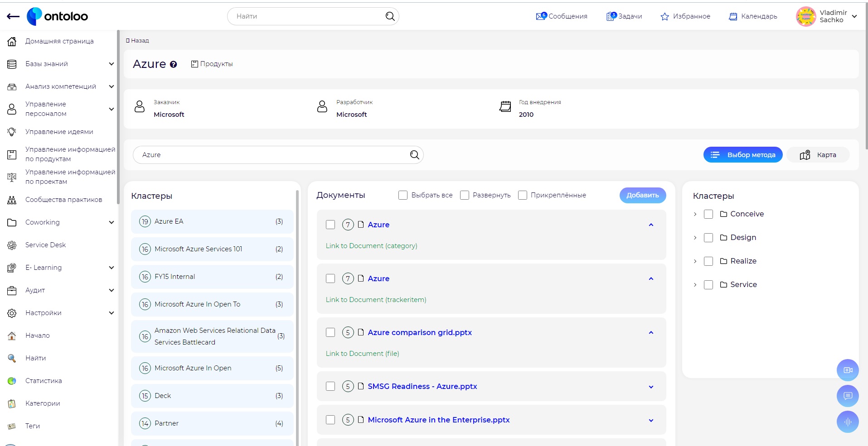Expand the E- Learning menu arrow

(112, 268)
